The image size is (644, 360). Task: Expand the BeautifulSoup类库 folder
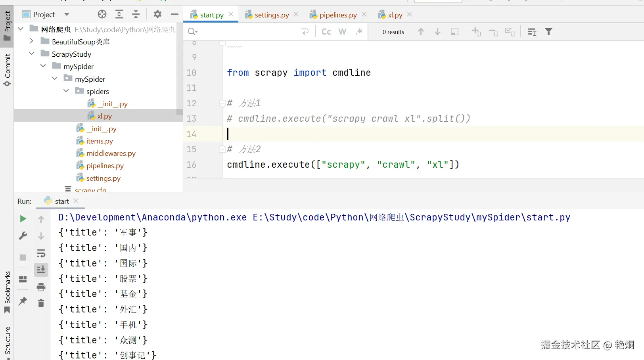[32, 41]
